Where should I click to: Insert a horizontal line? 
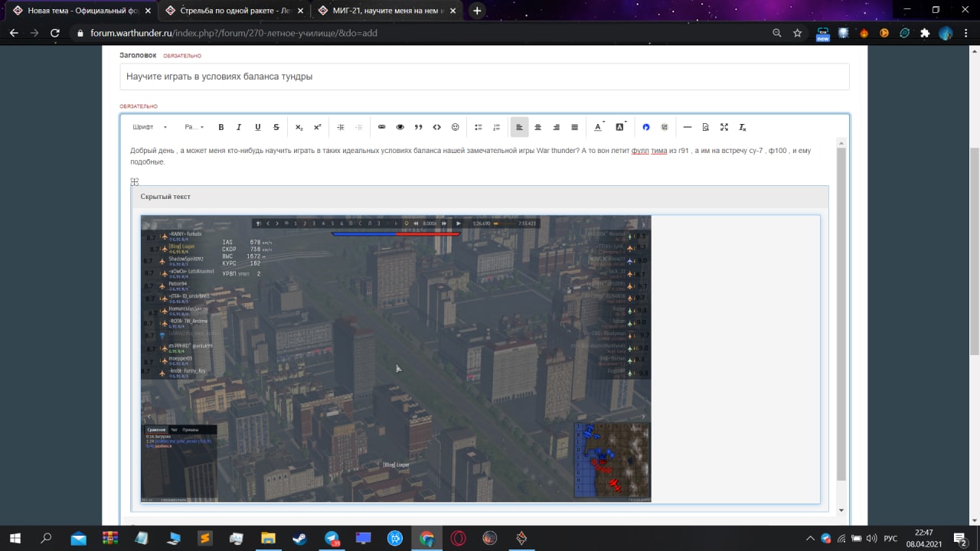(x=688, y=127)
